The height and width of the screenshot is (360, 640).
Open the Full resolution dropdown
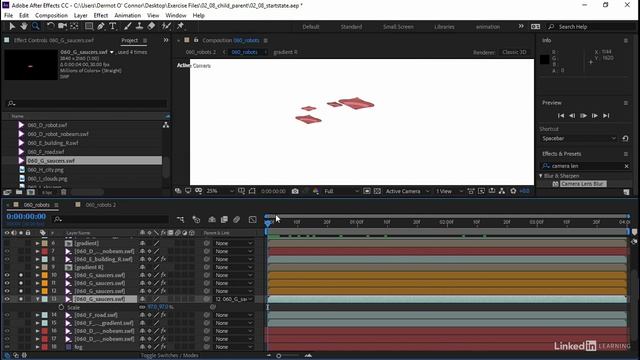point(342,191)
